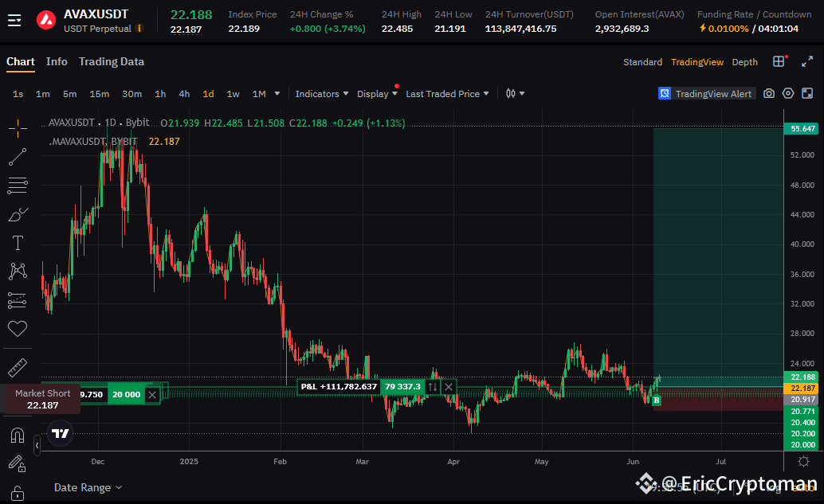Click the B buy marker on chart

click(657, 400)
